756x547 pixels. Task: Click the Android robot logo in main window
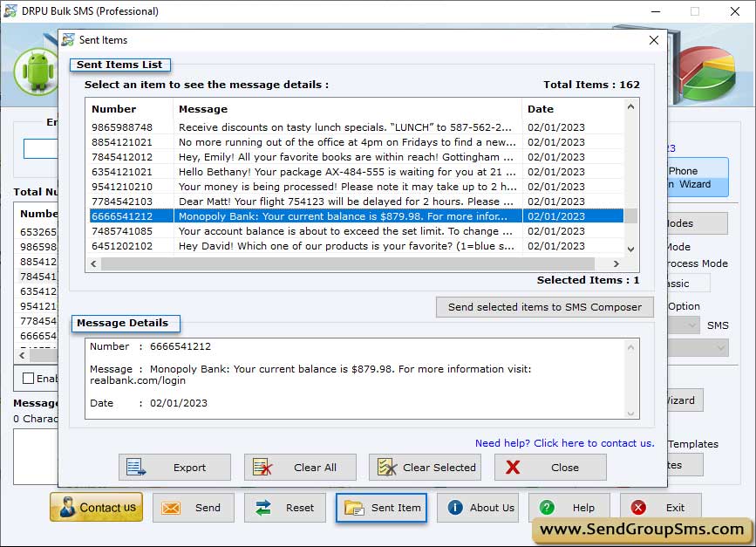(x=37, y=72)
